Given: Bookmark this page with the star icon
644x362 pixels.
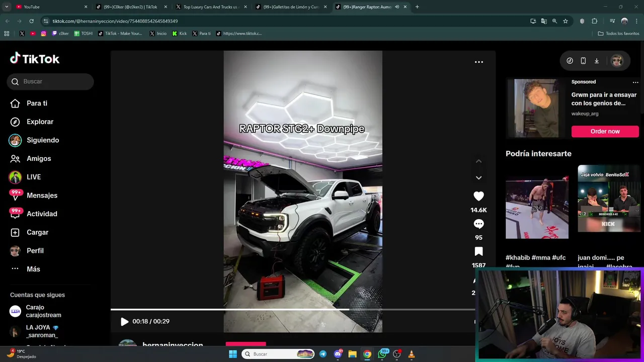Looking at the screenshot, I should click(566, 21).
